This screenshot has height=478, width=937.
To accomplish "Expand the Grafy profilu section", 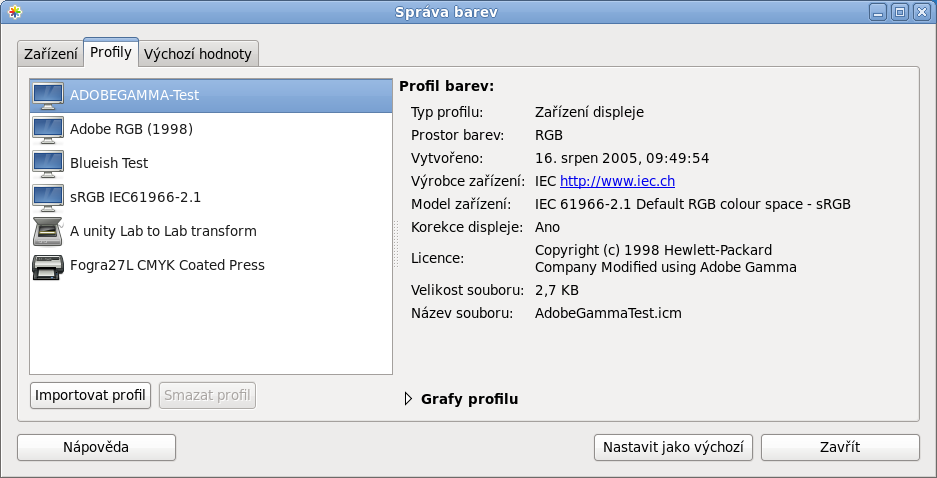I will click(408, 399).
